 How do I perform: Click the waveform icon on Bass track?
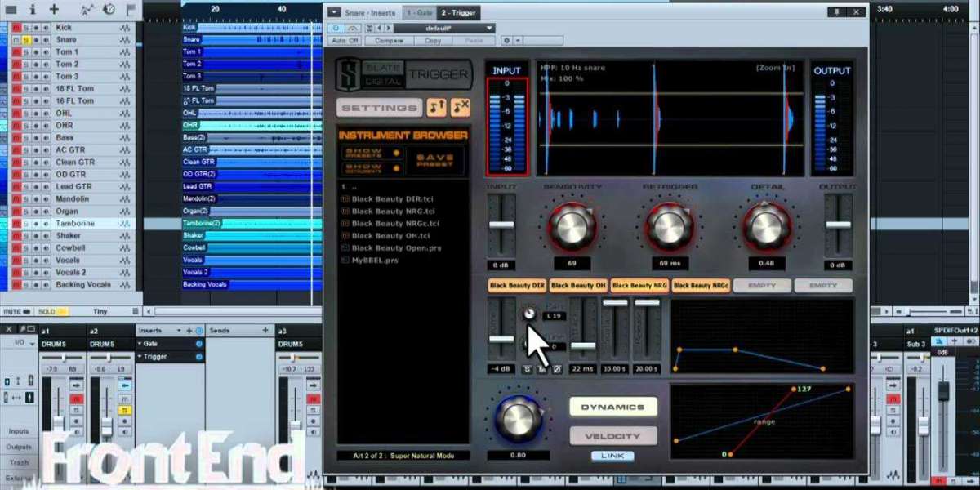[x=125, y=137]
